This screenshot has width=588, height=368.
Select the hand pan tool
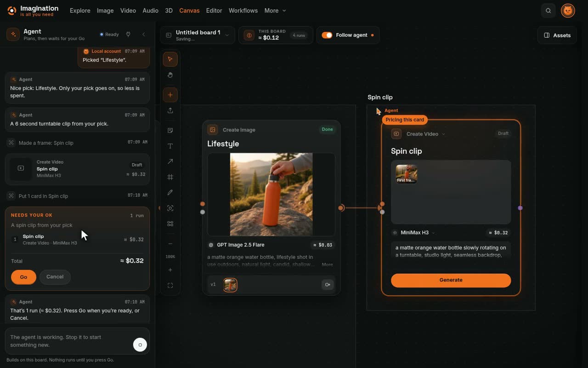(x=170, y=75)
